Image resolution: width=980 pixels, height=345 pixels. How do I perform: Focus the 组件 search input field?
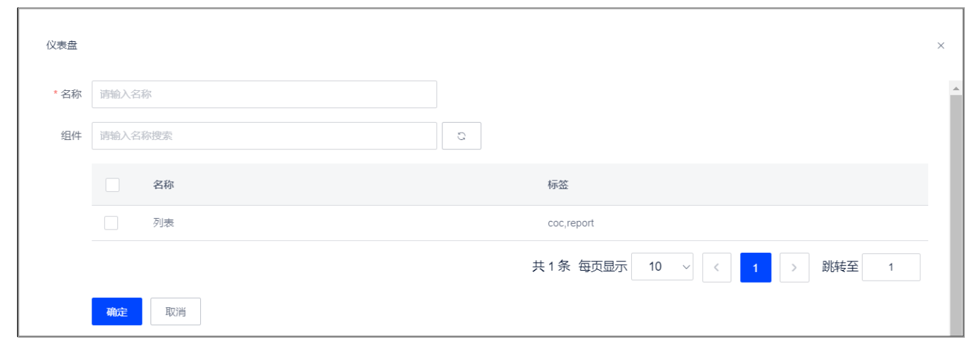(265, 136)
